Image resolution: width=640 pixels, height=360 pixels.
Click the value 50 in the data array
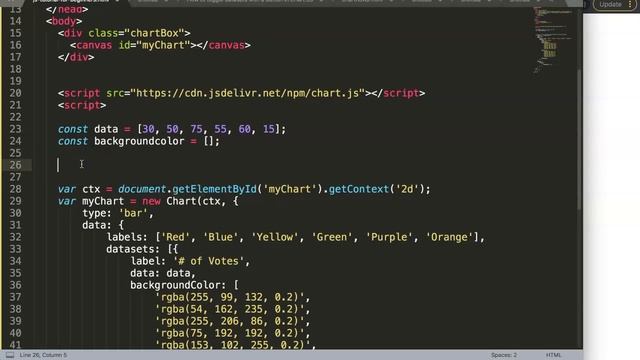tap(172, 129)
